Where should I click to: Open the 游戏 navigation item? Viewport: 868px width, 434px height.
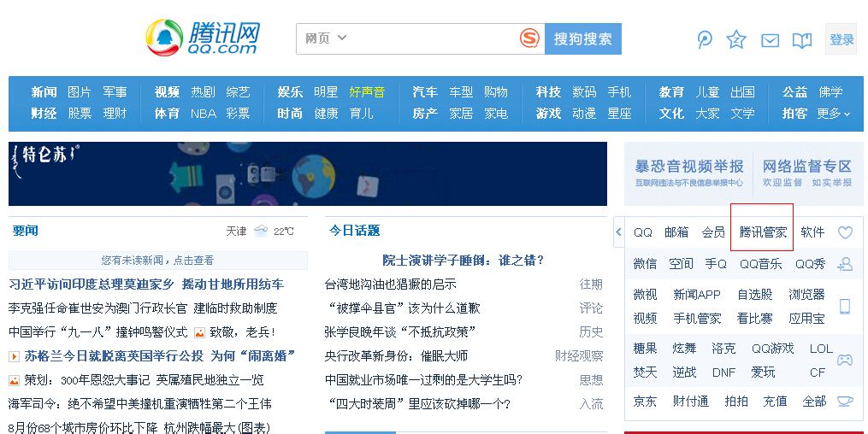coord(548,114)
